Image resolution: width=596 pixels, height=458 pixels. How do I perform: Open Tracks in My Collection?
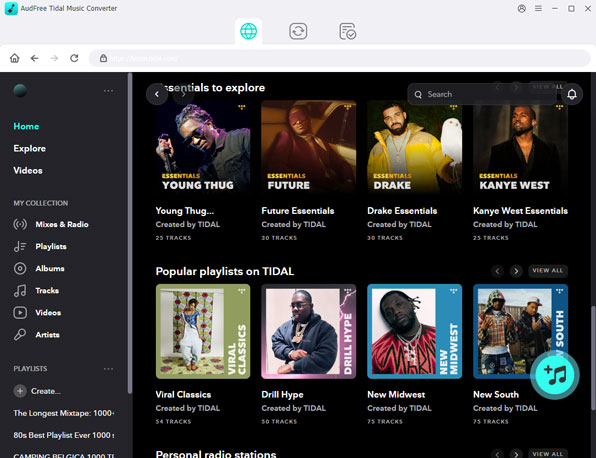click(x=36, y=290)
